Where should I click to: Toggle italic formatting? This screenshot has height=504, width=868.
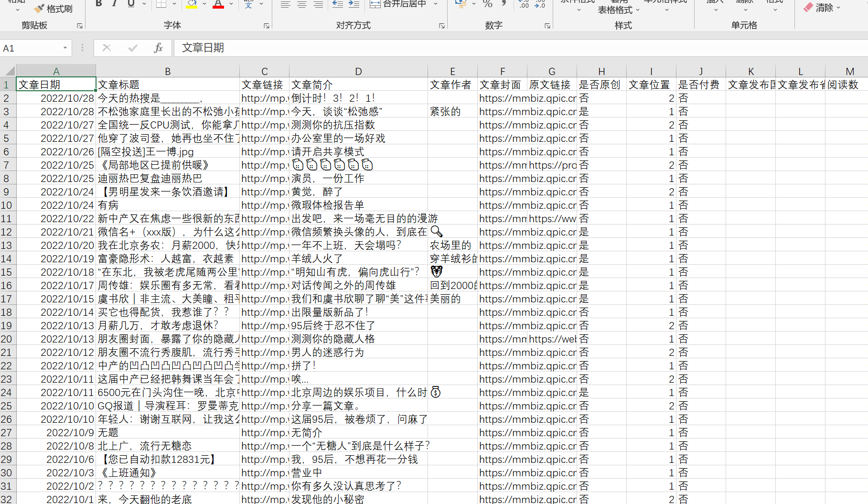click(115, 4)
